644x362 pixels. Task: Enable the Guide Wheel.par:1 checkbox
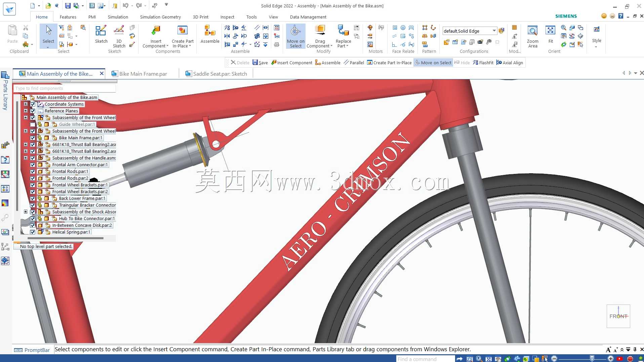[33, 124]
